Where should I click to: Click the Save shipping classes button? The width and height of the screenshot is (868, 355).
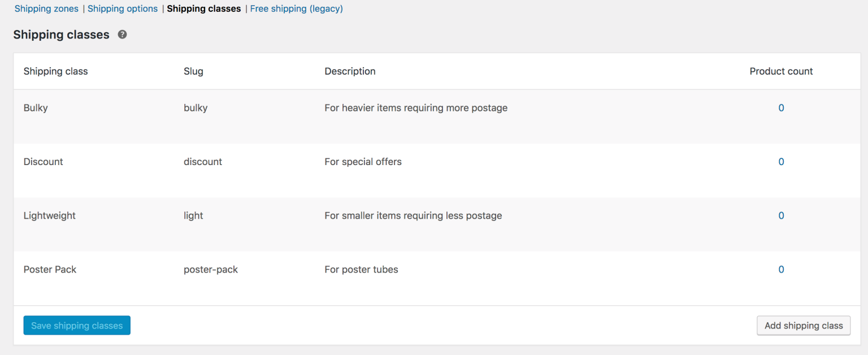[x=77, y=326]
